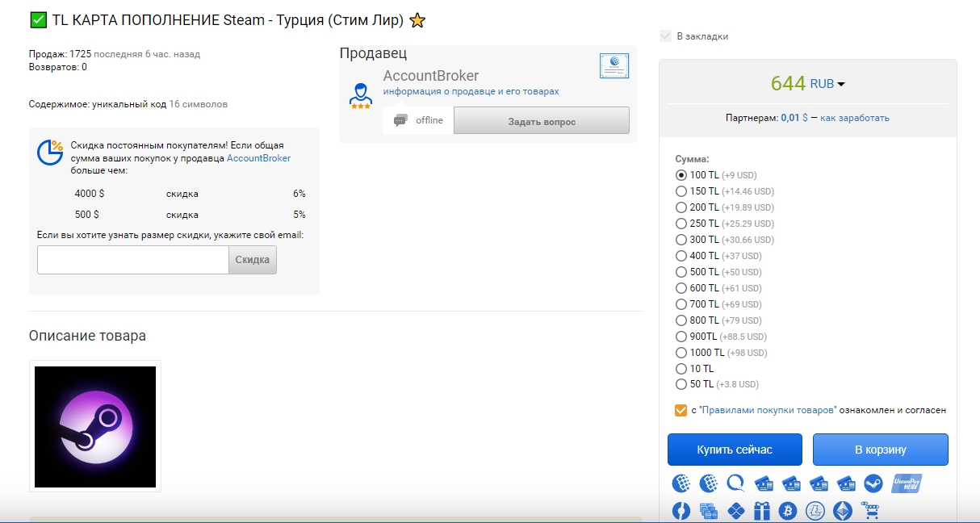Choose the 400 TL amount
The image size is (980, 523).
point(681,256)
